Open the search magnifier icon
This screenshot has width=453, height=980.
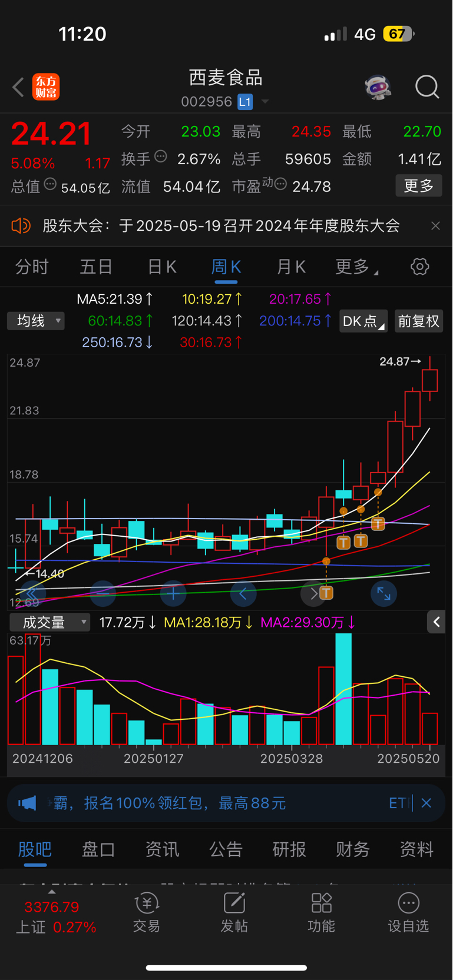[427, 87]
